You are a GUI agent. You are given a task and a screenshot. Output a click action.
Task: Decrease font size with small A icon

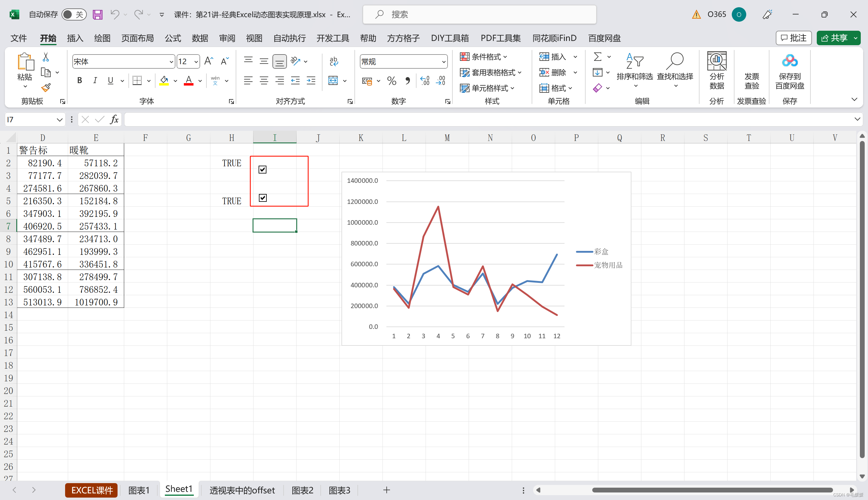tap(225, 61)
